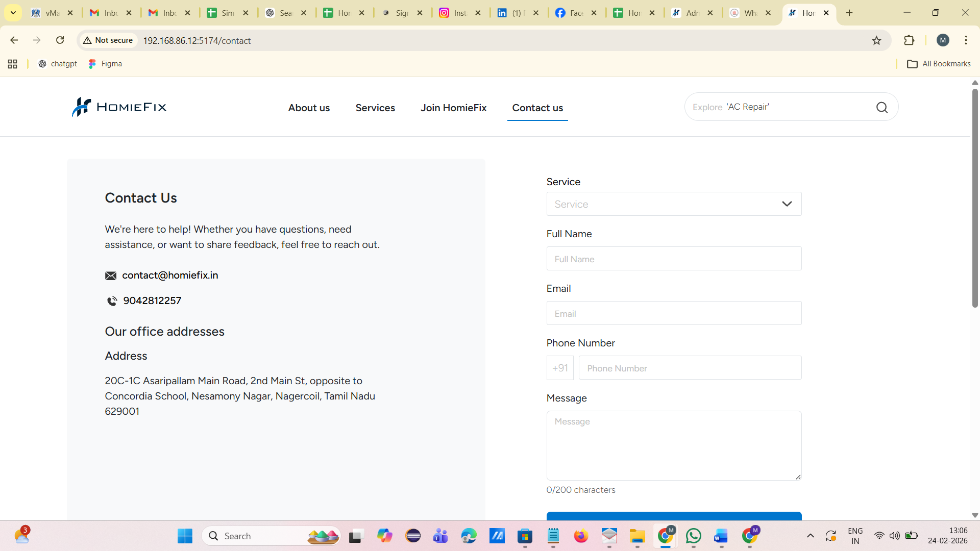Open the Chrome three-dot menu
The height and width of the screenshot is (551, 980).
pyautogui.click(x=966, y=40)
